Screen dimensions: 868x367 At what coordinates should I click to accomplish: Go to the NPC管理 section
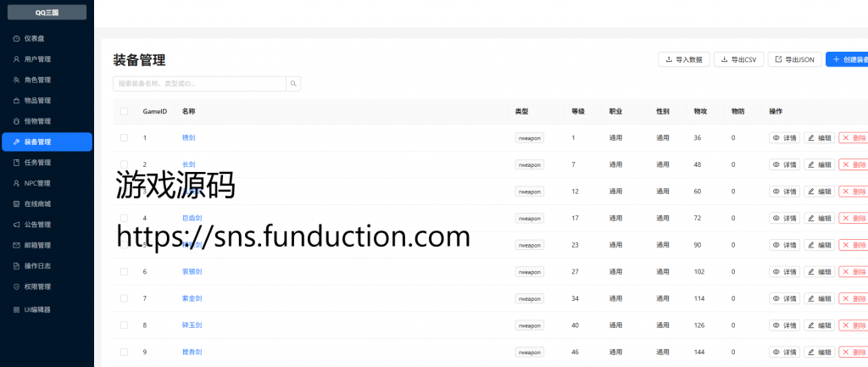point(37,183)
